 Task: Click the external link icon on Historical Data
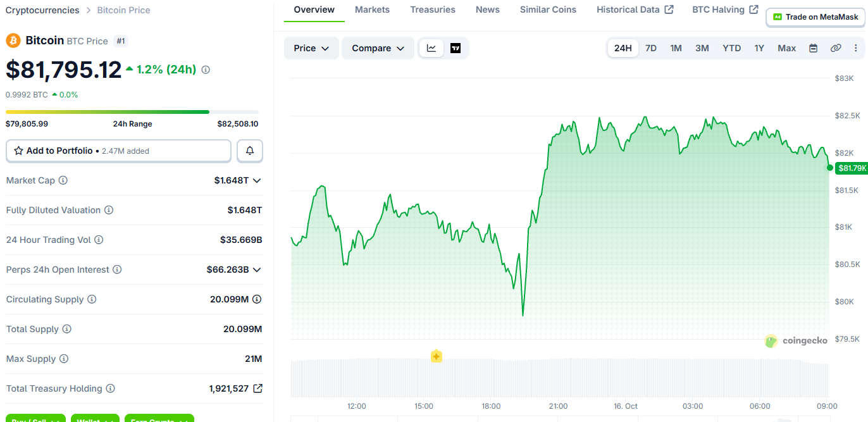669,9
